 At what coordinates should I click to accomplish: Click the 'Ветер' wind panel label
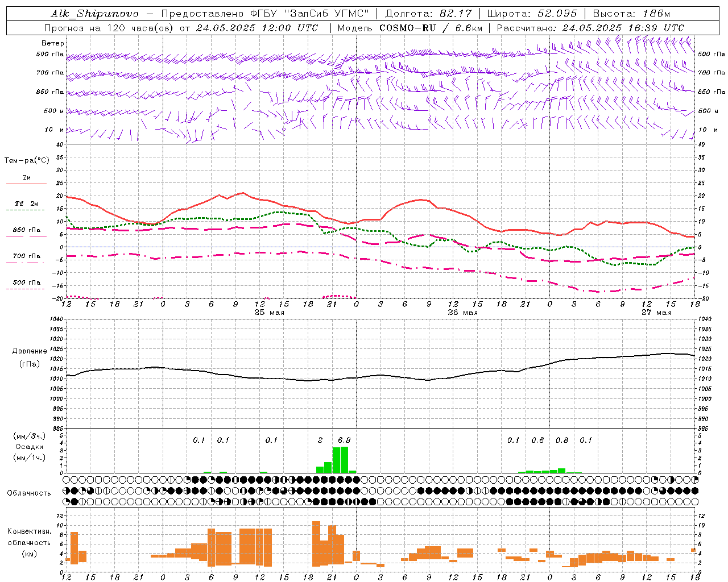click(x=53, y=43)
